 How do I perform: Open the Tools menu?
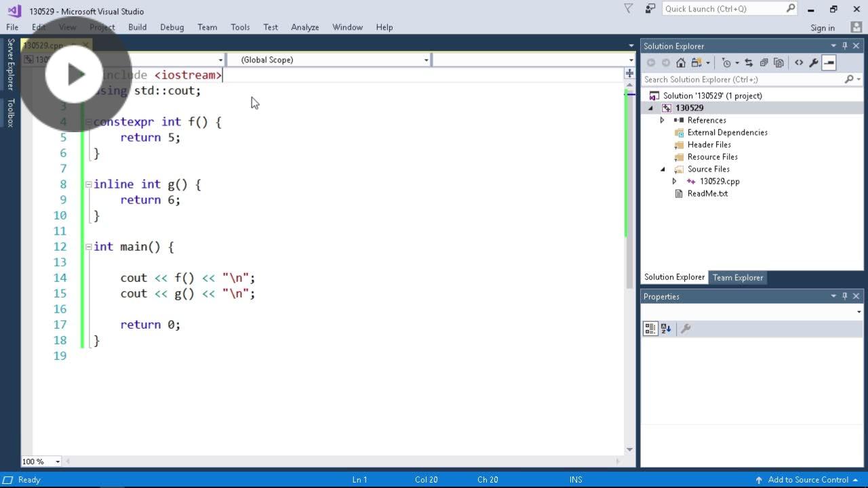click(x=240, y=27)
